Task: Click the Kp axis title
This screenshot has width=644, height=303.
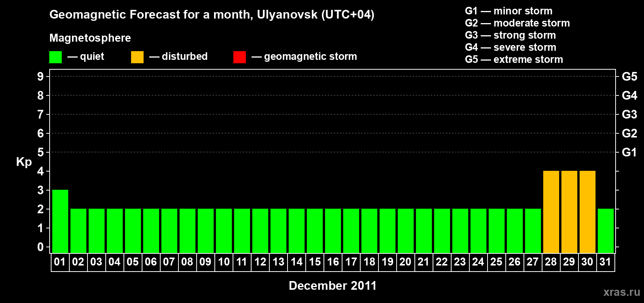Action: pyautogui.click(x=24, y=162)
